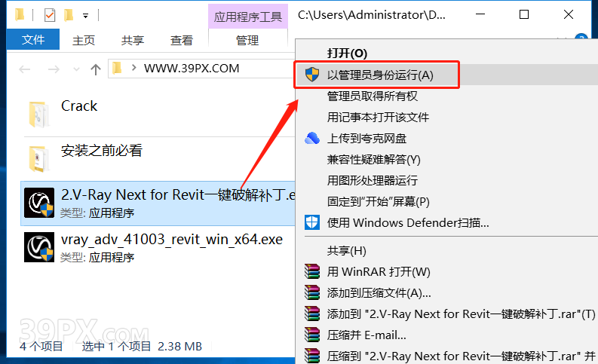This screenshot has width=598, height=364.
Task: Expand the quick access toolbar dropdown arrow
Action: pyautogui.click(x=86, y=16)
